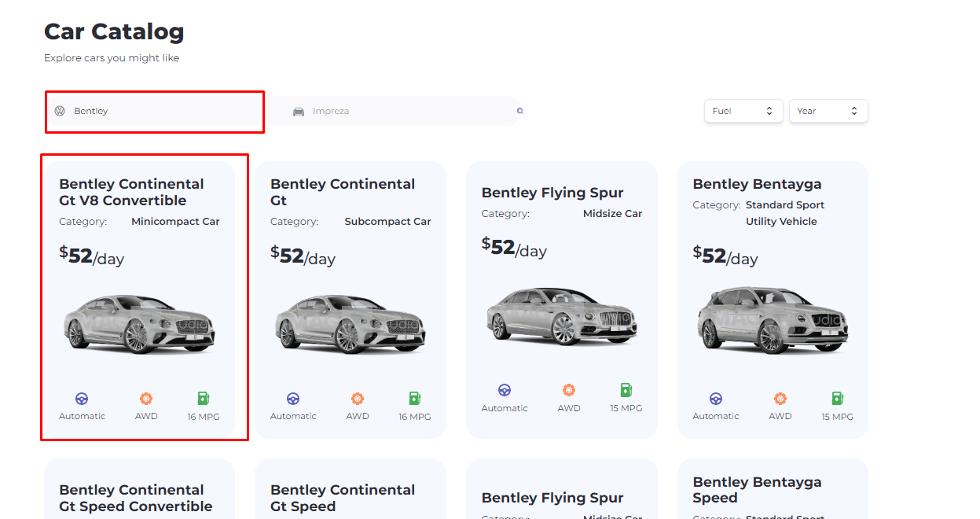Click the Bentley Bentayga Speed title
The width and height of the screenshot is (980, 519).
tap(757, 489)
